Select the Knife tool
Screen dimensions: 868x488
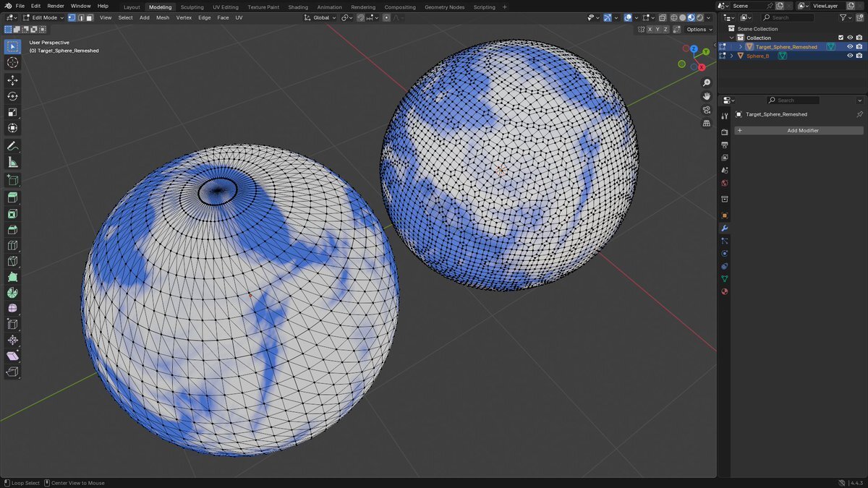tap(12, 261)
